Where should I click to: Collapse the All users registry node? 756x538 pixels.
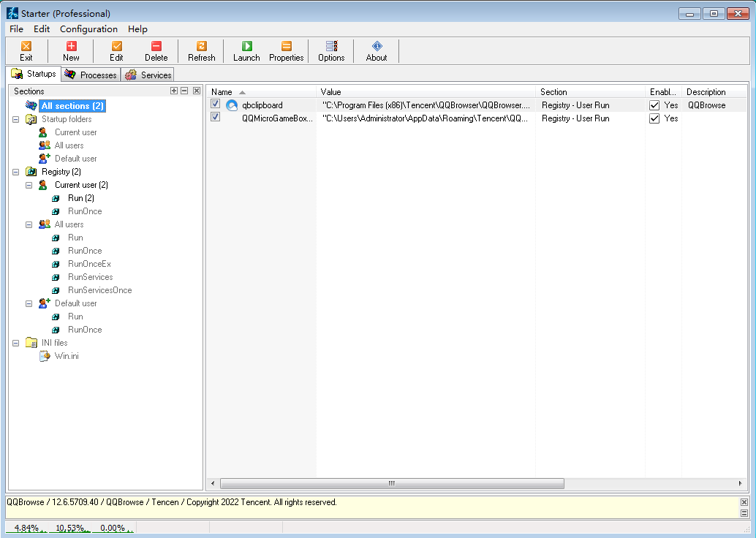(x=29, y=224)
